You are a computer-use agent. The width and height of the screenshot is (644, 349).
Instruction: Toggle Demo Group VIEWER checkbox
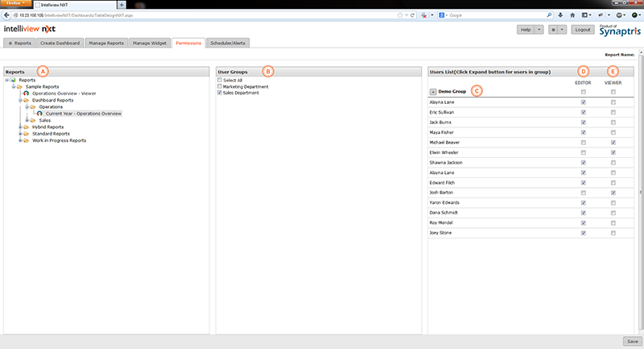[613, 92]
